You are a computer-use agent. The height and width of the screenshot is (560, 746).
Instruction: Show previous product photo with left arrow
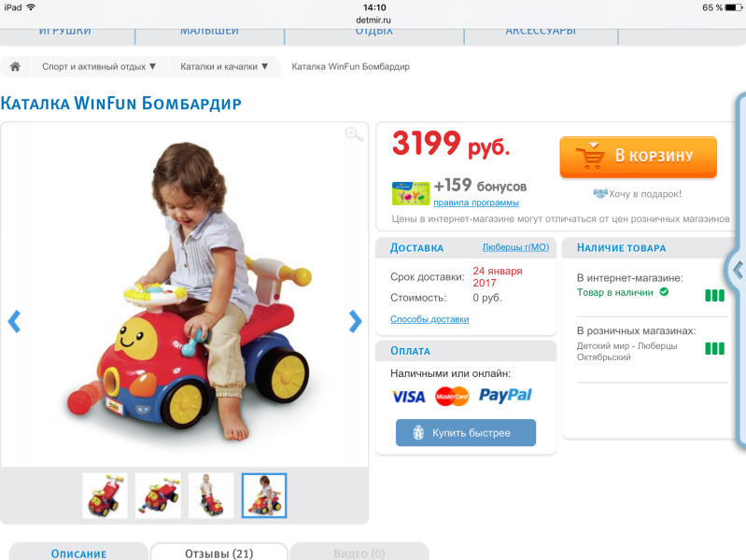tap(14, 321)
